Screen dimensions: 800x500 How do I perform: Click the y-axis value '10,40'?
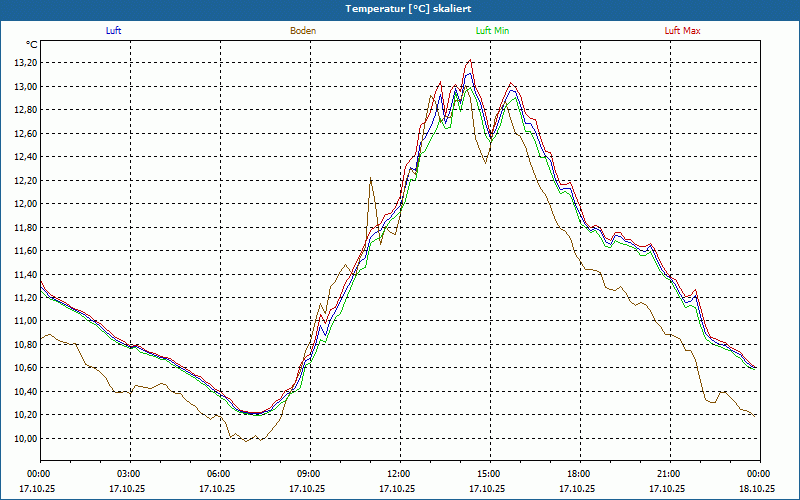click(27, 391)
